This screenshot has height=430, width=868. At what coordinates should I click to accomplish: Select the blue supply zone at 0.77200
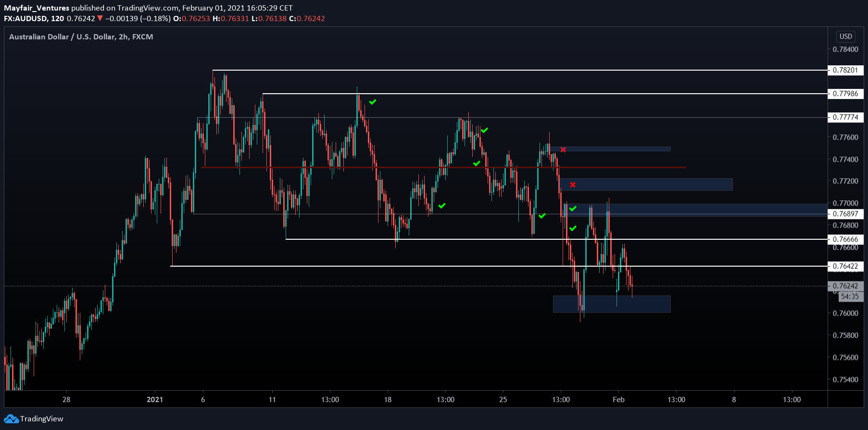tap(646, 184)
